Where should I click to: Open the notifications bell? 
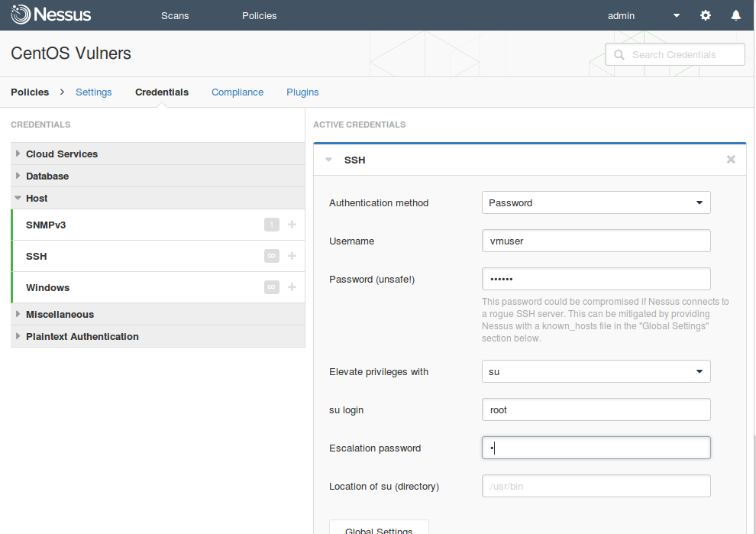tap(735, 15)
